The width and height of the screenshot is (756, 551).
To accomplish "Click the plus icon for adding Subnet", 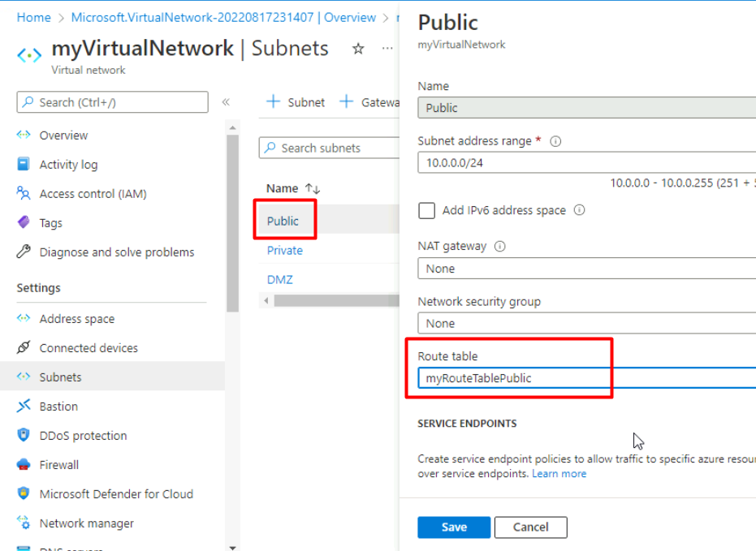I will click(x=273, y=101).
